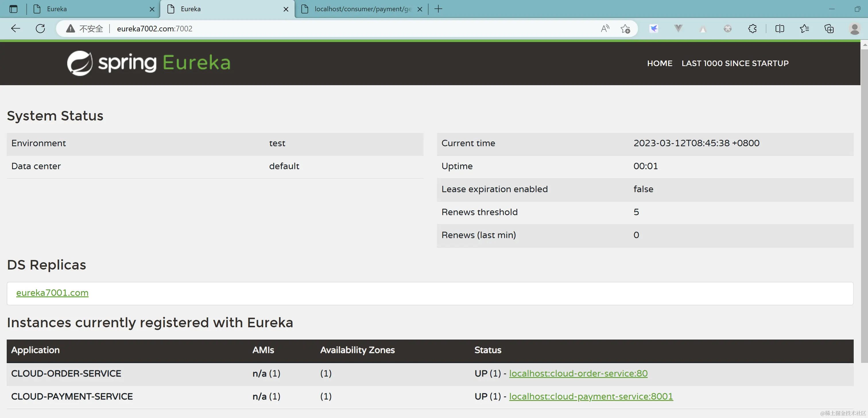Open the browser extensions puzzle icon
This screenshot has height=418, width=868.
752,29
